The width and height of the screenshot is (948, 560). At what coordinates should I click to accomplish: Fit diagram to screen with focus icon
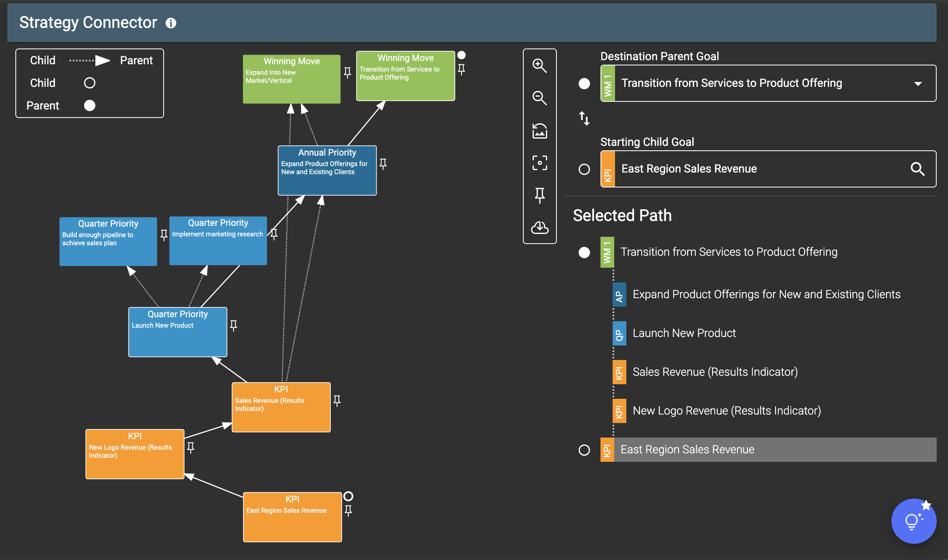539,163
